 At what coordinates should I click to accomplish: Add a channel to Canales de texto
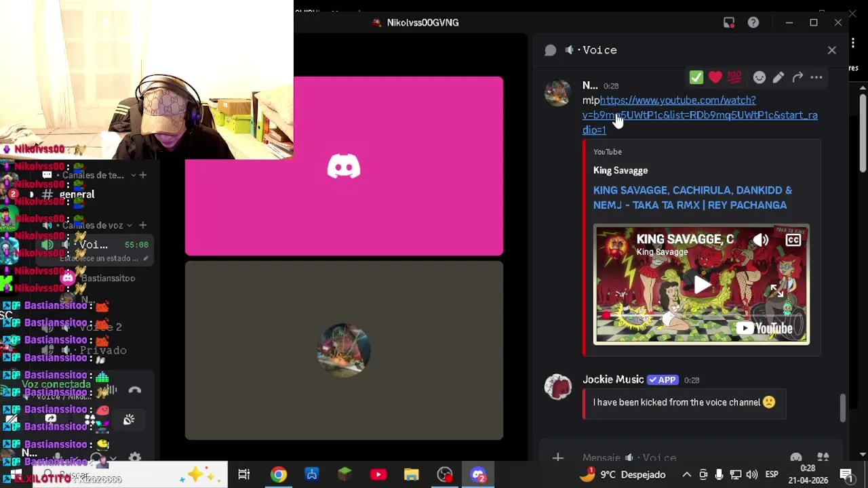pos(142,175)
